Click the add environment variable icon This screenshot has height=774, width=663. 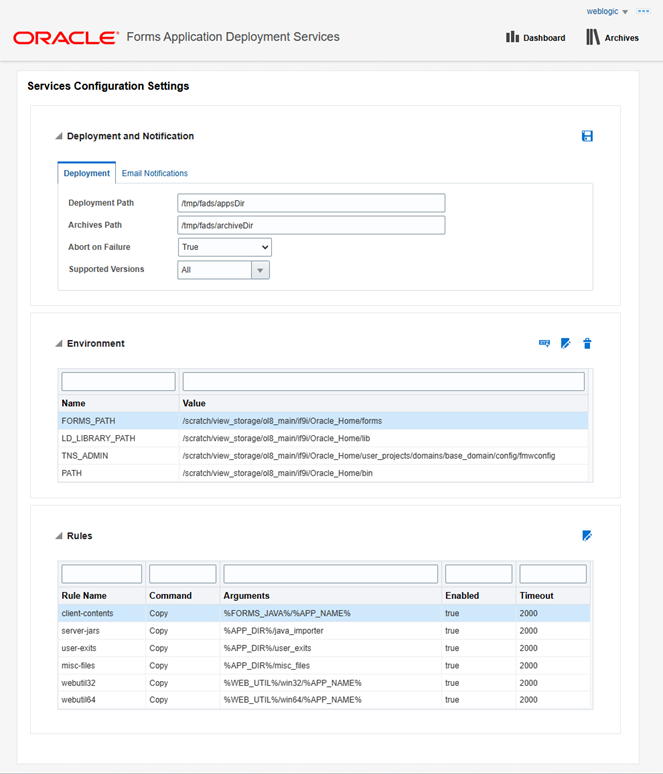[544, 343]
